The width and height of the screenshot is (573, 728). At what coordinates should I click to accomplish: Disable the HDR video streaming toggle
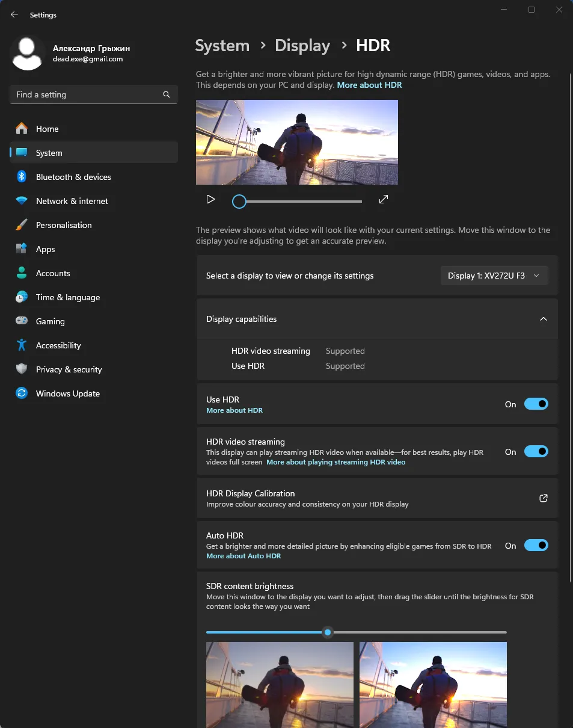(536, 451)
